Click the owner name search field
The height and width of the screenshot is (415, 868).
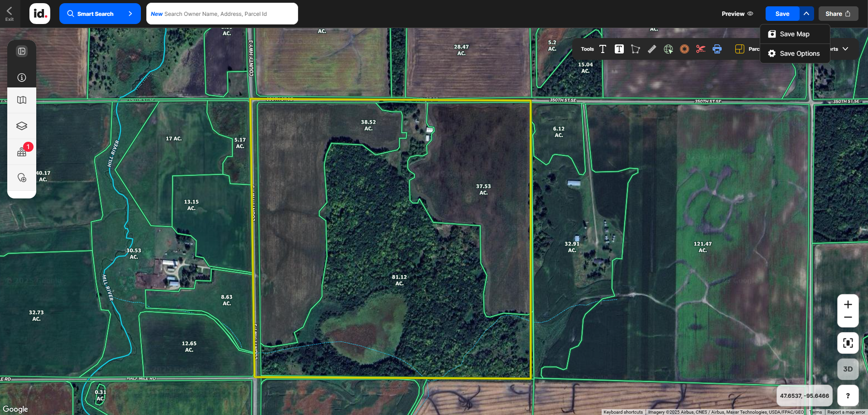click(222, 14)
